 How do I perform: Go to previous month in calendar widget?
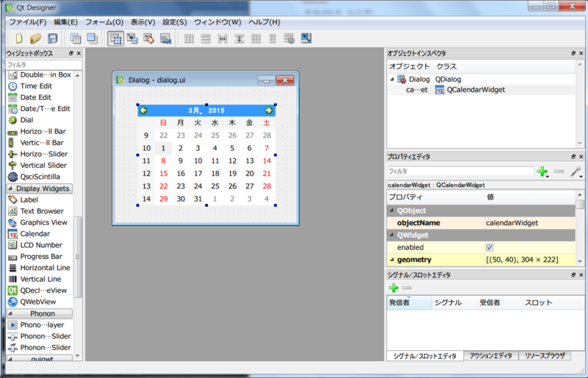143,110
